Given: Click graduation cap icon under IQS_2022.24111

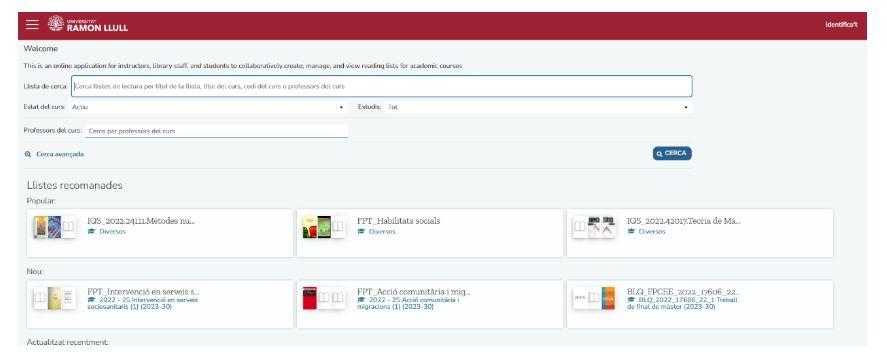Looking at the screenshot, I should point(92,232).
